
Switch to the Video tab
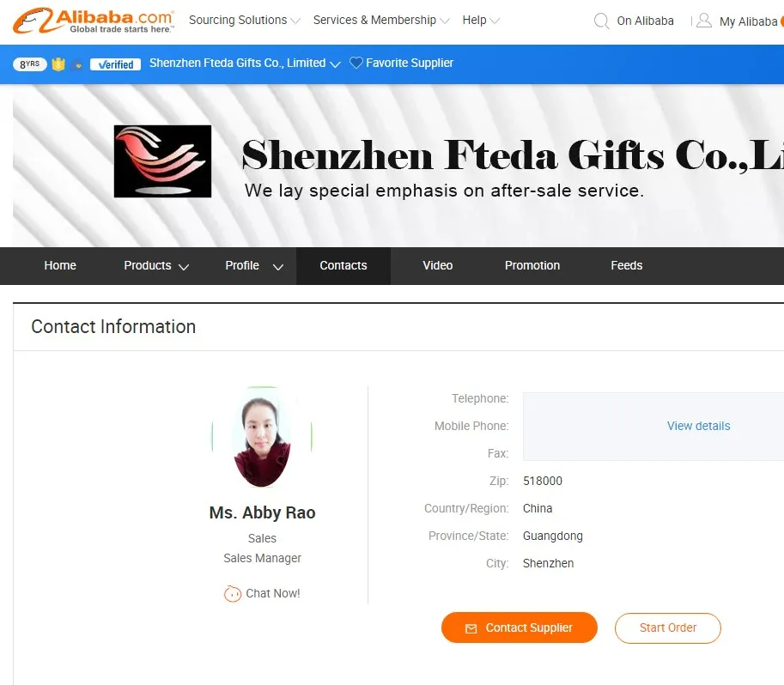437,265
